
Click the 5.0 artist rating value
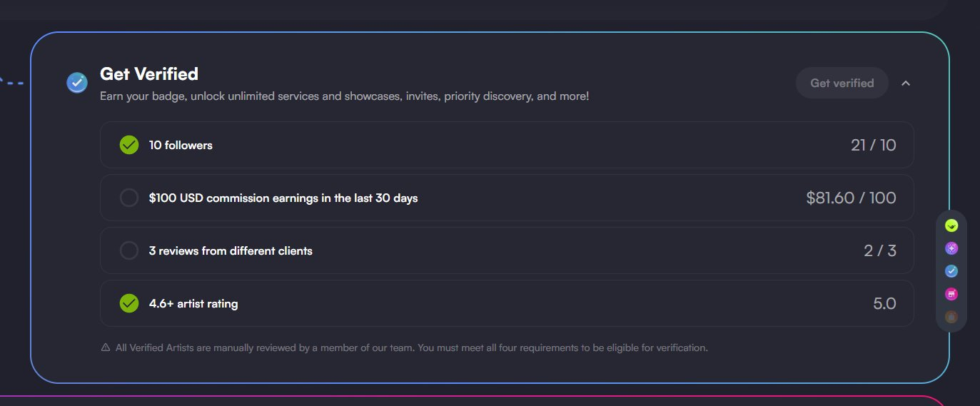pos(884,303)
